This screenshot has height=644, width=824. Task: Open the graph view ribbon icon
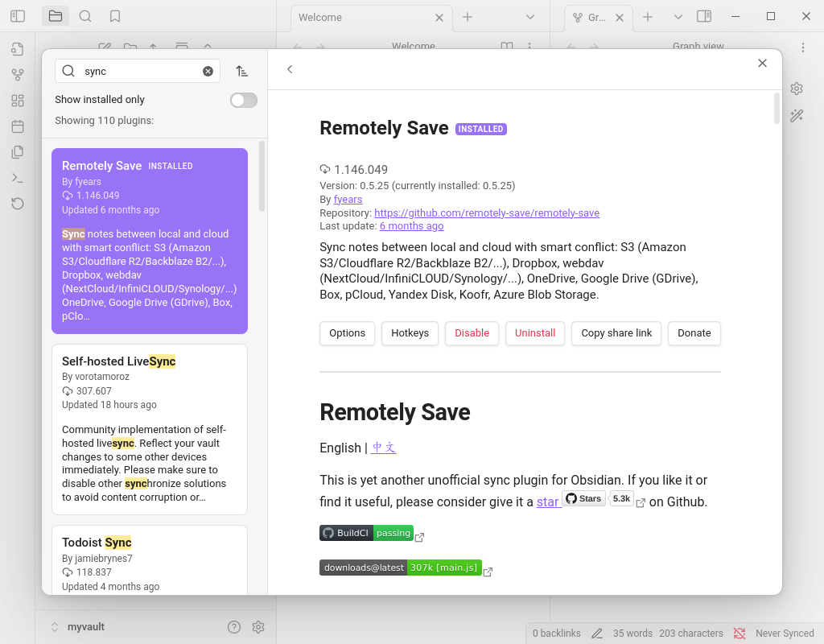pos(18,75)
